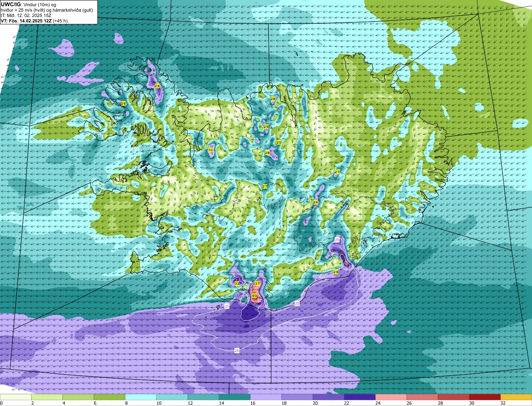The image size is (532, 406).
Task: Click the yellow gust label "40"
Action: pyautogui.click(x=254, y=296)
